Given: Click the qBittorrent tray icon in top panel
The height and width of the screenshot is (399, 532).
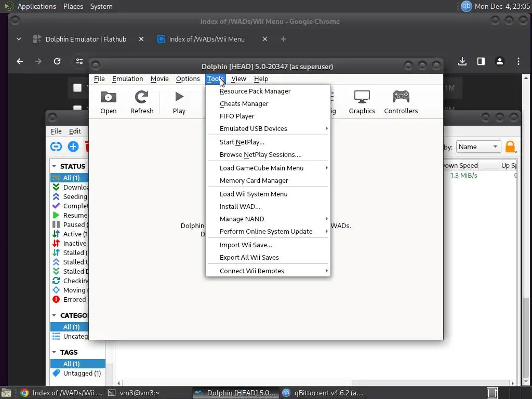Looking at the screenshot, I should click(x=466, y=6).
